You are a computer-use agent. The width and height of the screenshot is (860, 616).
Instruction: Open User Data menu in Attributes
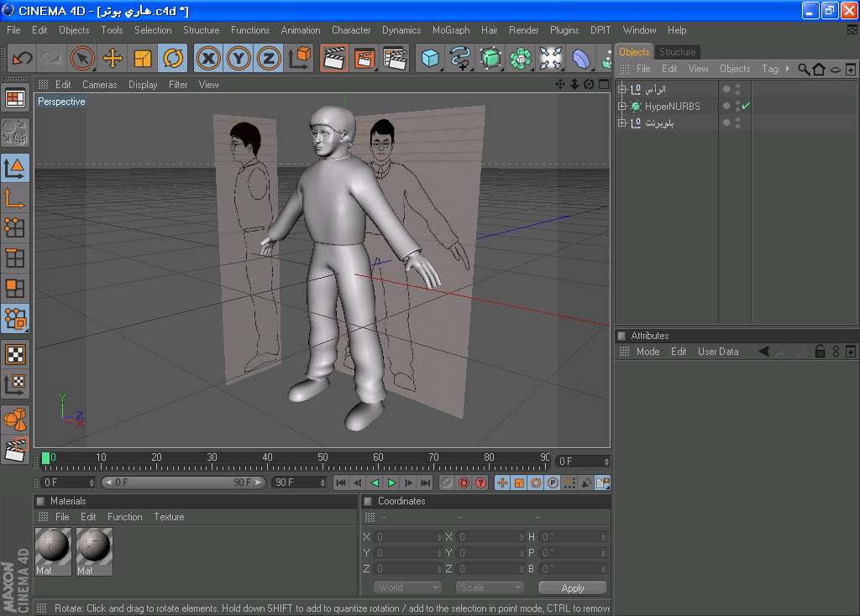[718, 352]
